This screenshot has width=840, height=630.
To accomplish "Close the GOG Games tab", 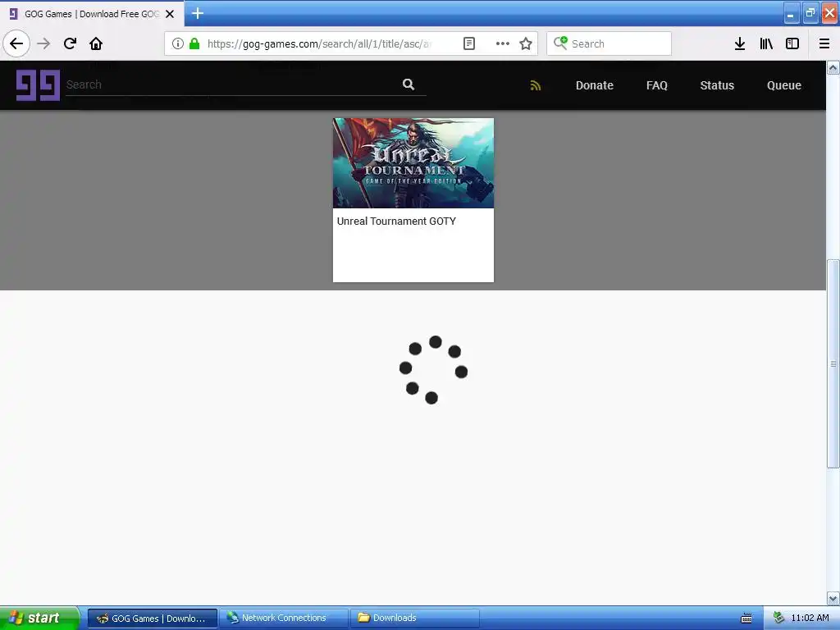I will [170, 14].
